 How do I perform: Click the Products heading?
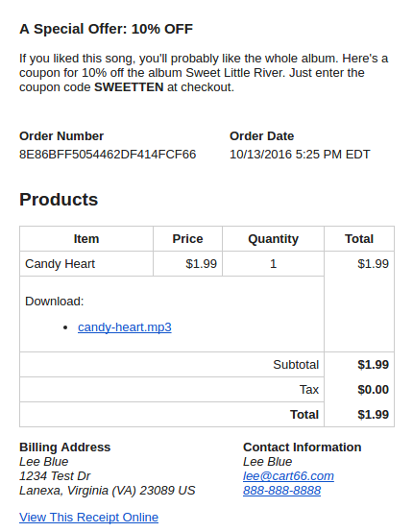tap(59, 199)
